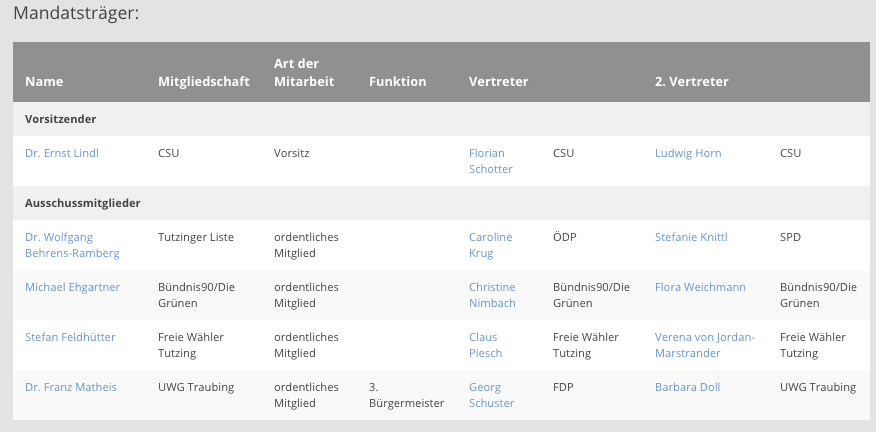Open Michael Ehgartner's profile
The height and width of the screenshot is (432, 876).
(72, 287)
